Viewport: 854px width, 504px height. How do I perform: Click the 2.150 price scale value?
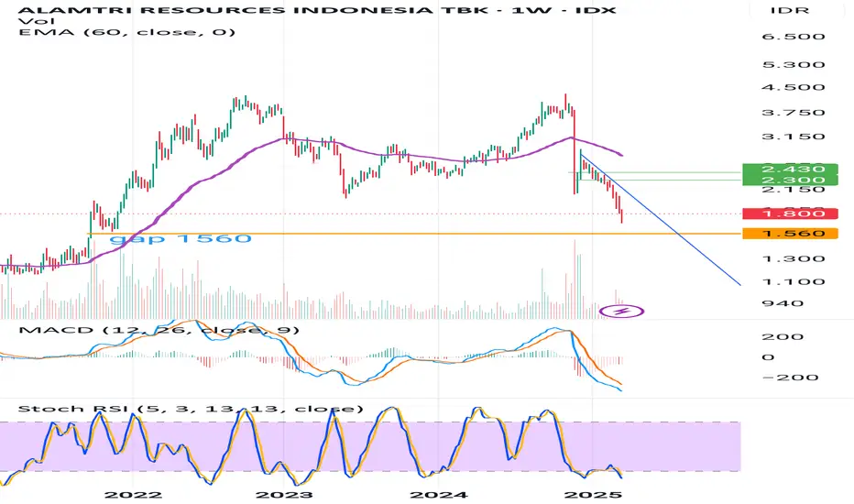794,189
